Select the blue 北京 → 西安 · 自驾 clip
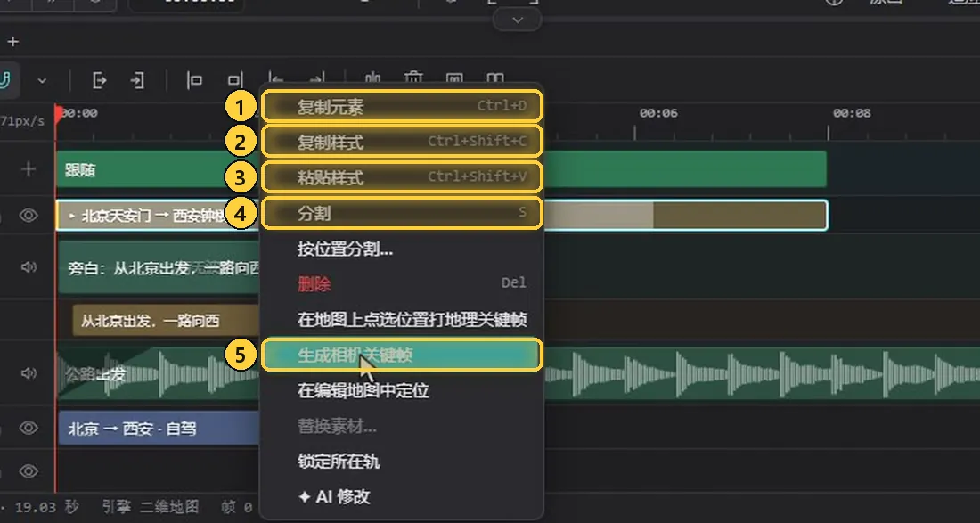 pyautogui.click(x=158, y=428)
